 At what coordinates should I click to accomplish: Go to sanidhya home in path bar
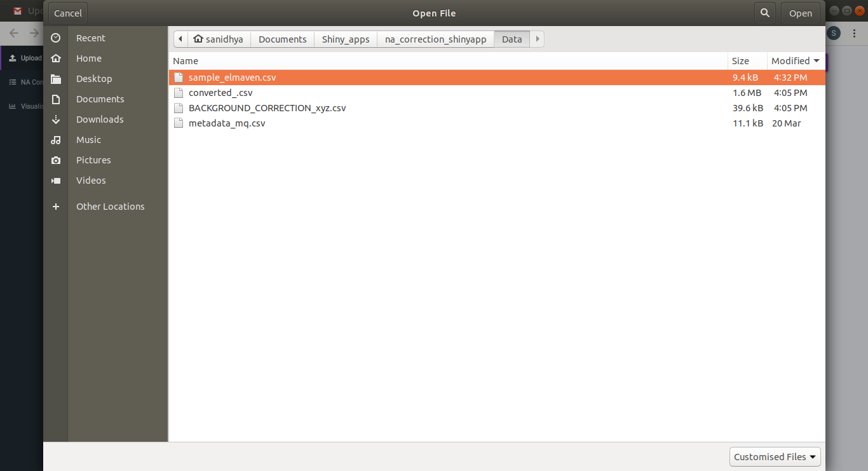click(219, 39)
